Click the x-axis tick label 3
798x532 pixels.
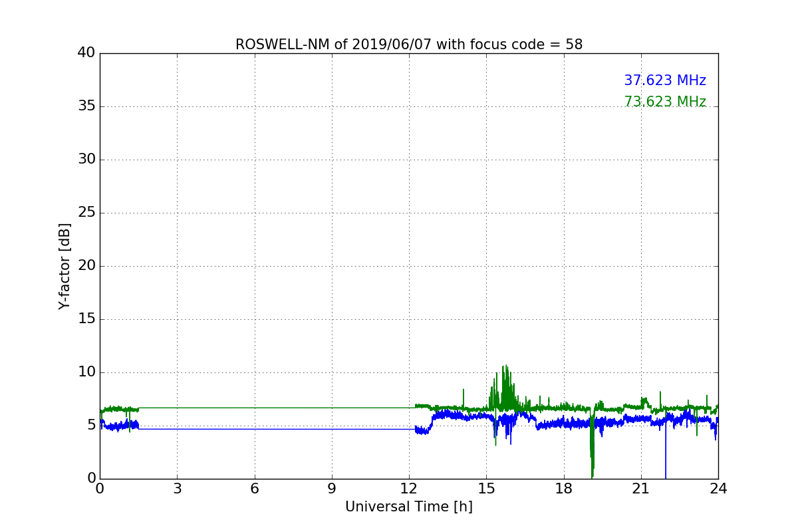pyautogui.click(x=177, y=489)
